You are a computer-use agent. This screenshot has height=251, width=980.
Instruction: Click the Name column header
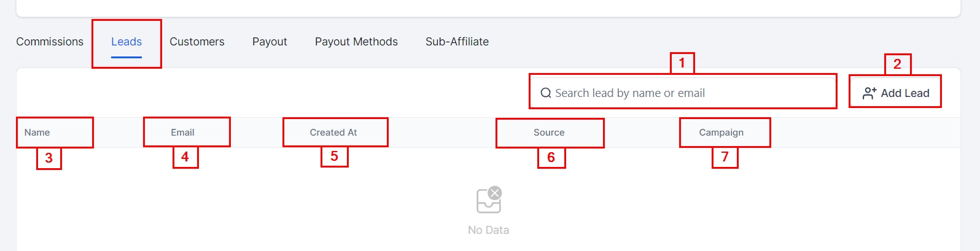pyautogui.click(x=37, y=133)
